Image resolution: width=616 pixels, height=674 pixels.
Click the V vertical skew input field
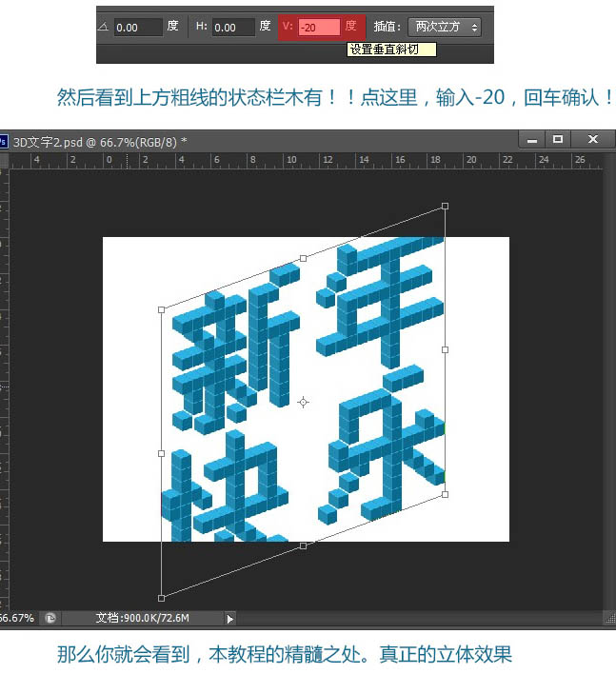[x=318, y=29]
